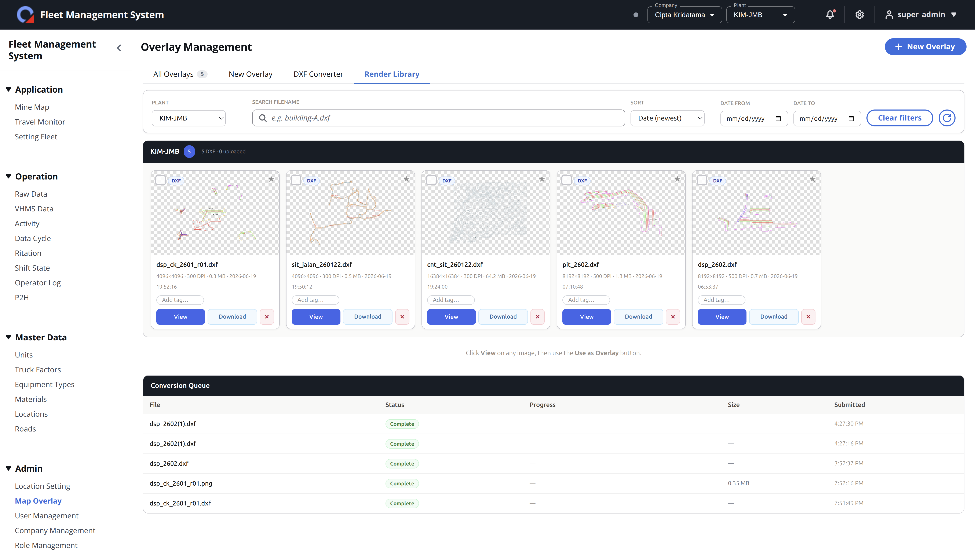Favorite the cnt_sit_260122.dxf card star

[x=542, y=179]
